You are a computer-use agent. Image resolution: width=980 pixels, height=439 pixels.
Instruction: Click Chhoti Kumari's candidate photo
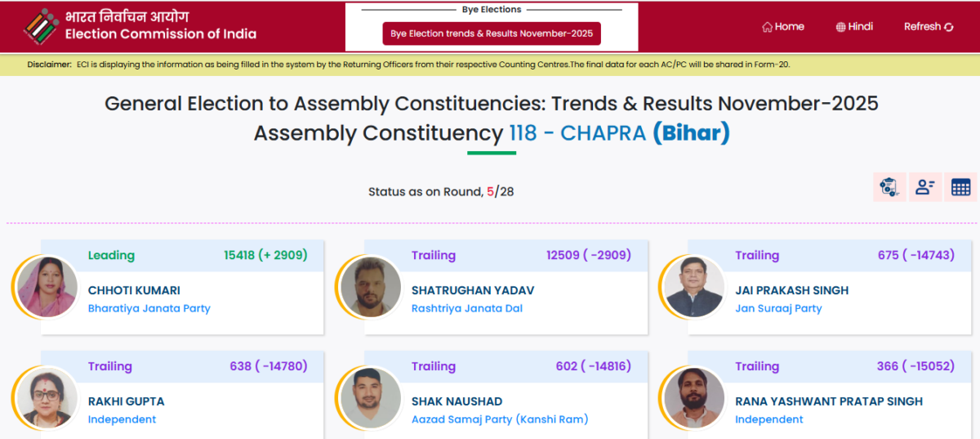[x=46, y=287]
